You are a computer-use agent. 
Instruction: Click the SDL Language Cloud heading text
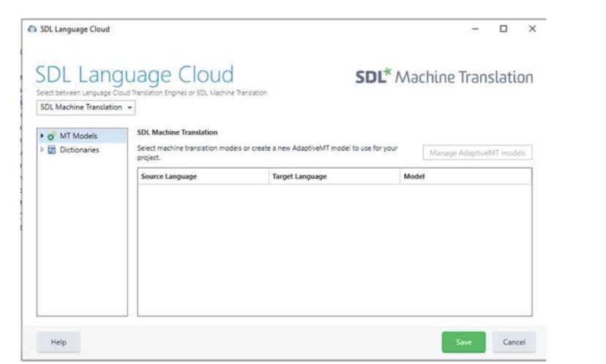click(x=135, y=75)
